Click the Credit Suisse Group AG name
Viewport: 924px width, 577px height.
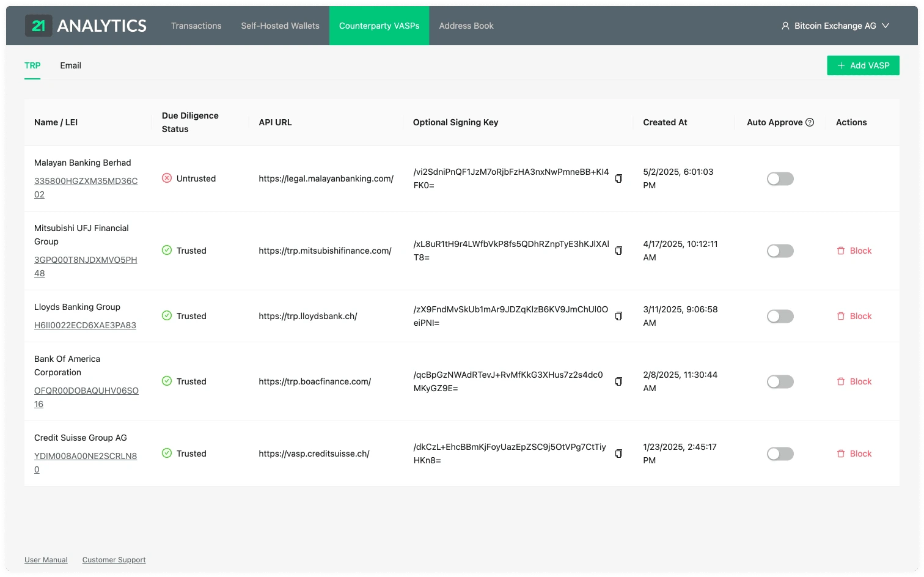click(81, 438)
